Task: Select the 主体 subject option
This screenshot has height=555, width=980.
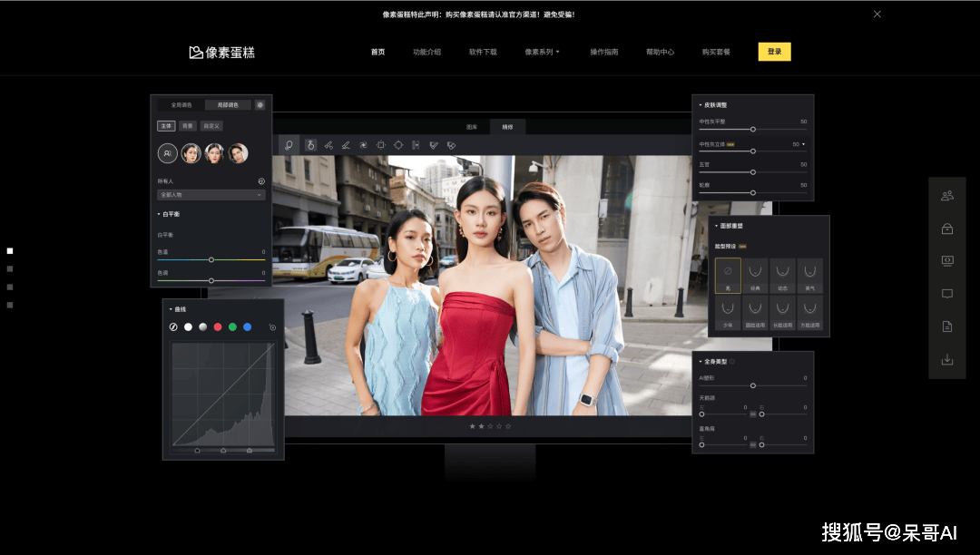Action: pos(166,126)
